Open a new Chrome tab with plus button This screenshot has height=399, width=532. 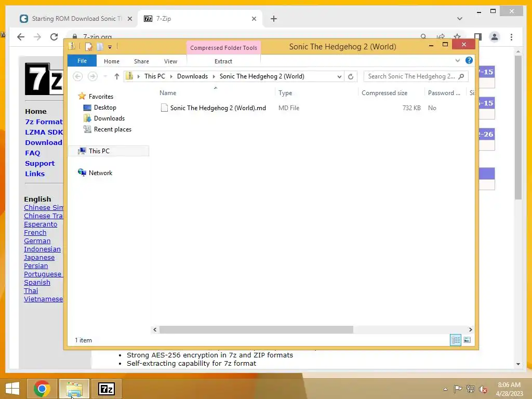[x=274, y=19]
